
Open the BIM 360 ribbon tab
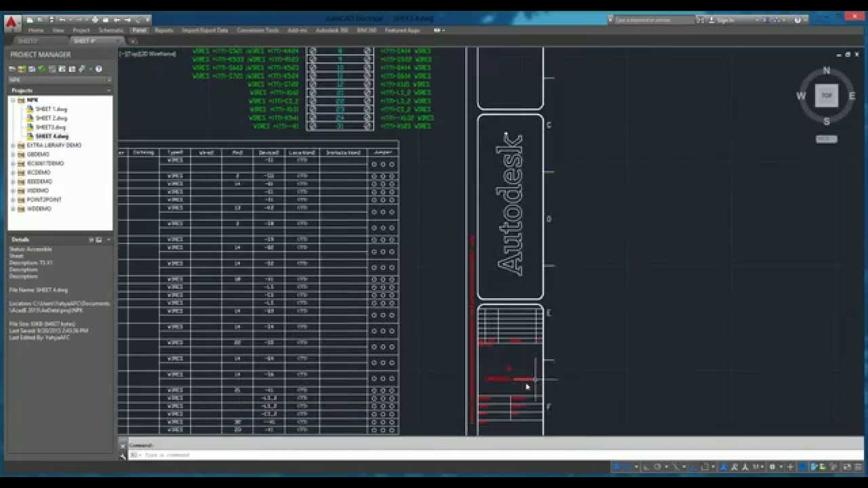click(367, 30)
